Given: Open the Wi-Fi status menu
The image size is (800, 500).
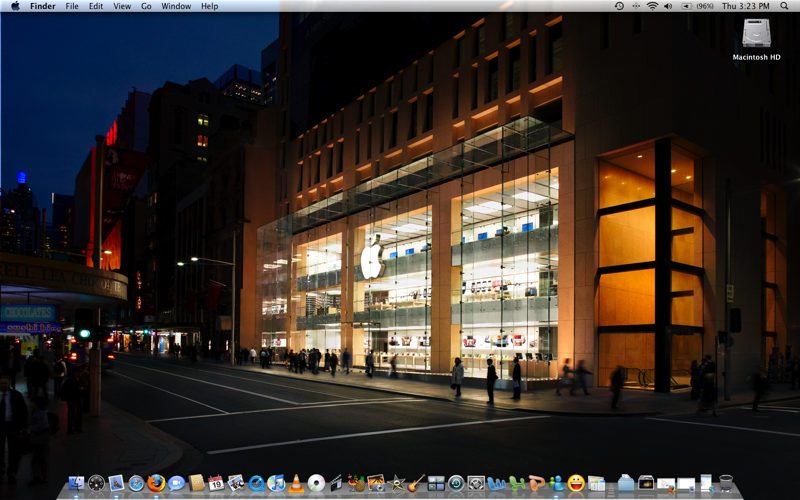Looking at the screenshot, I should (x=653, y=6).
